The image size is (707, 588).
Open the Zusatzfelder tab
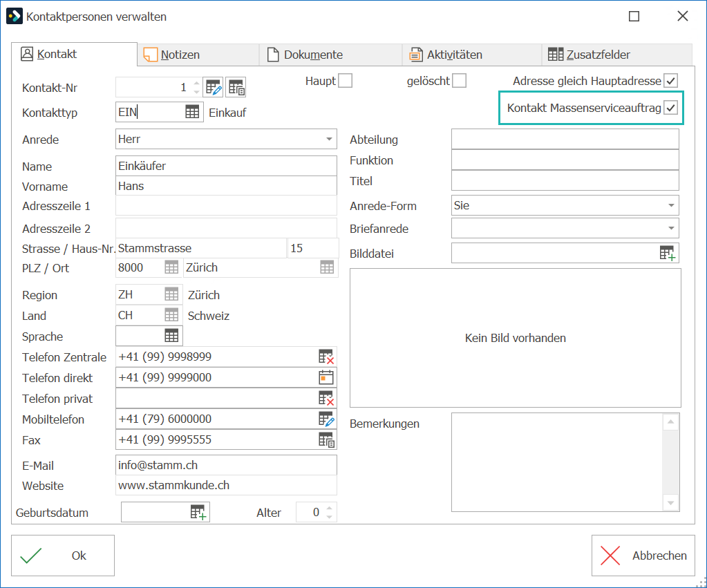click(x=617, y=55)
